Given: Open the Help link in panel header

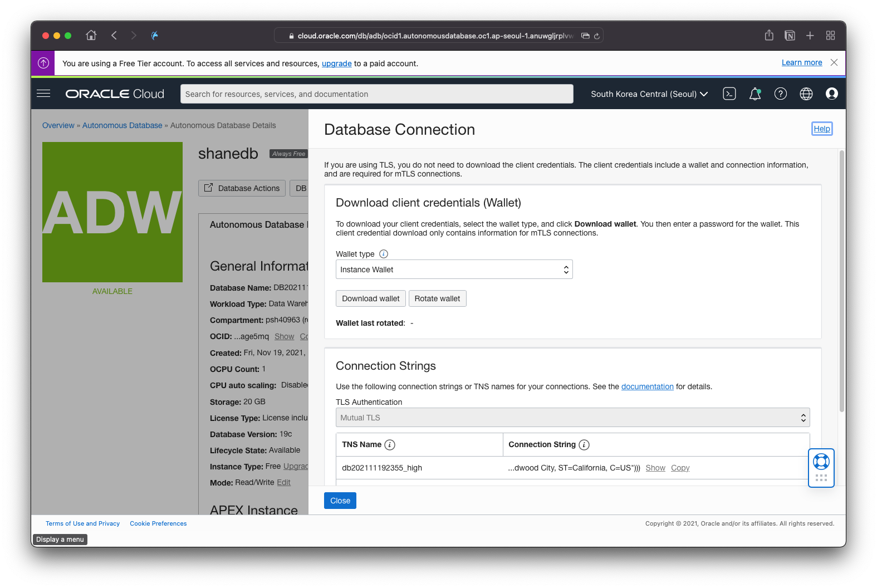Looking at the screenshot, I should click(822, 129).
